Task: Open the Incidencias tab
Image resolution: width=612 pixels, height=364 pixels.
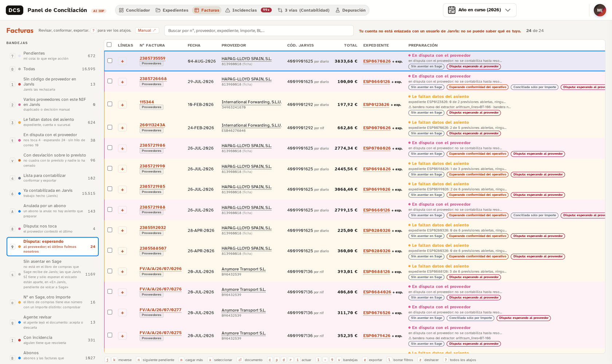Action: (248, 10)
